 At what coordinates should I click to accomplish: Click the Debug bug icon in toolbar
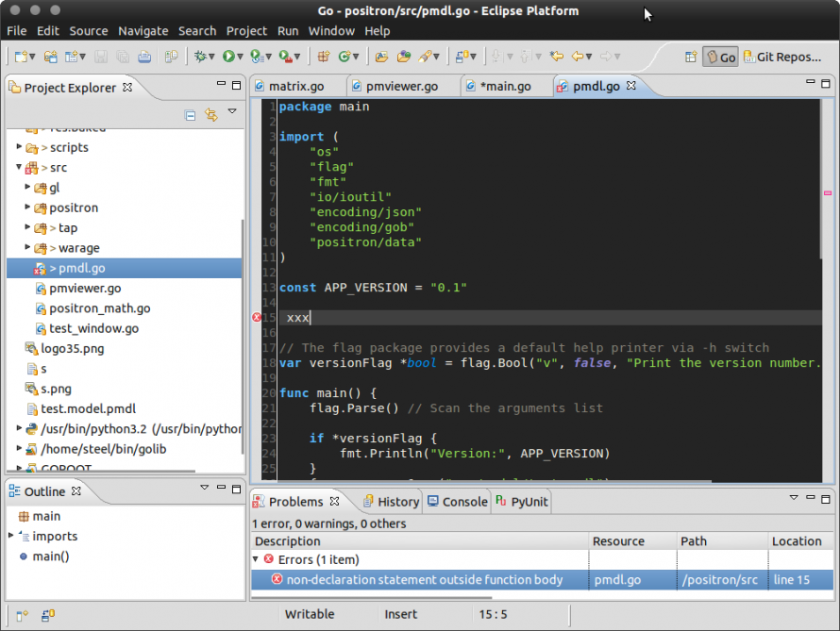[200, 57]
